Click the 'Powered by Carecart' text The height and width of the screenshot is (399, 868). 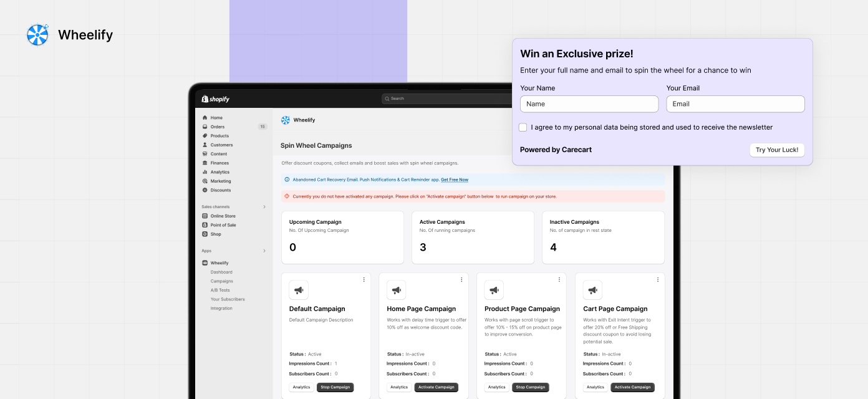556,150
